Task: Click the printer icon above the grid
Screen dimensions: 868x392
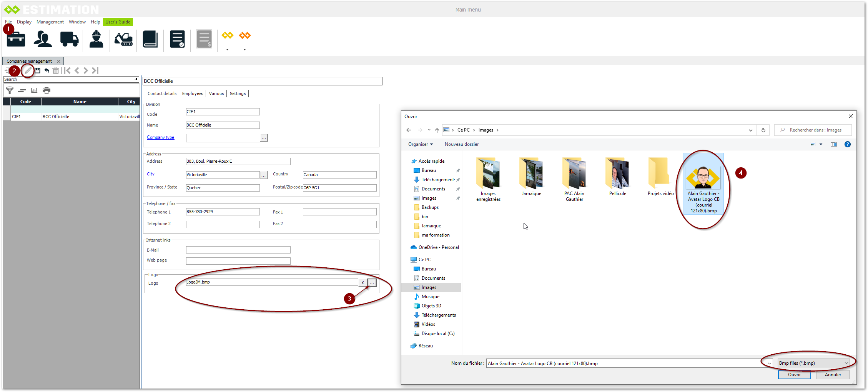Action: [47, 90]
